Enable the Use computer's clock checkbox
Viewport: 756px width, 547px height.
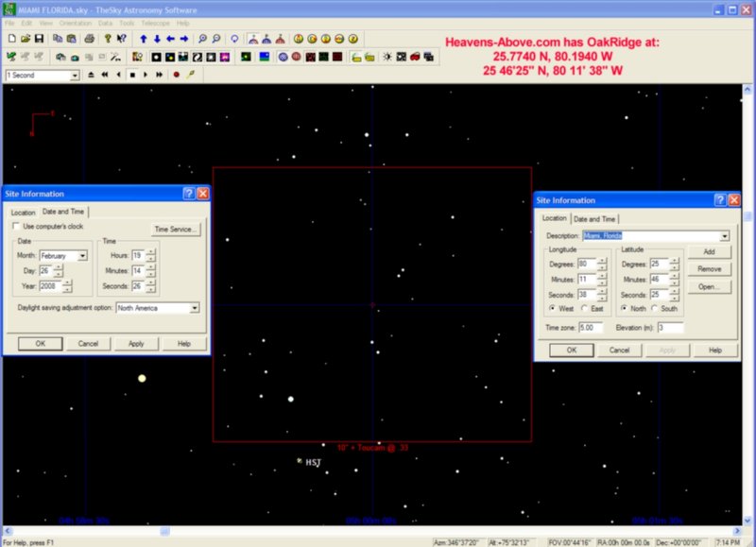click(16, 226)
